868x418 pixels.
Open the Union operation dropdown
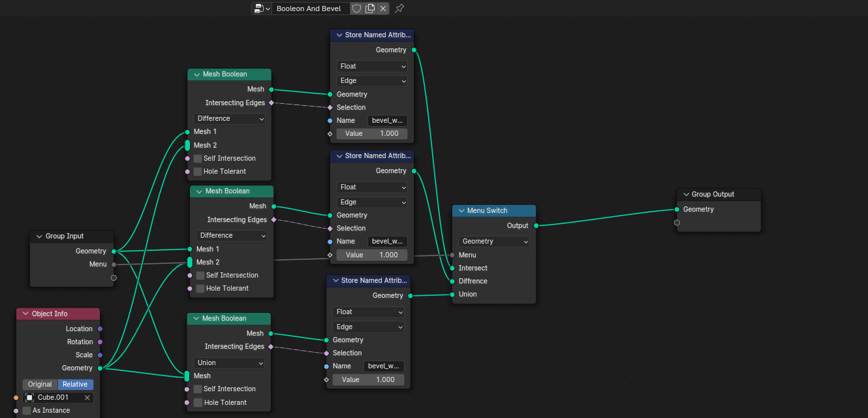229,362
